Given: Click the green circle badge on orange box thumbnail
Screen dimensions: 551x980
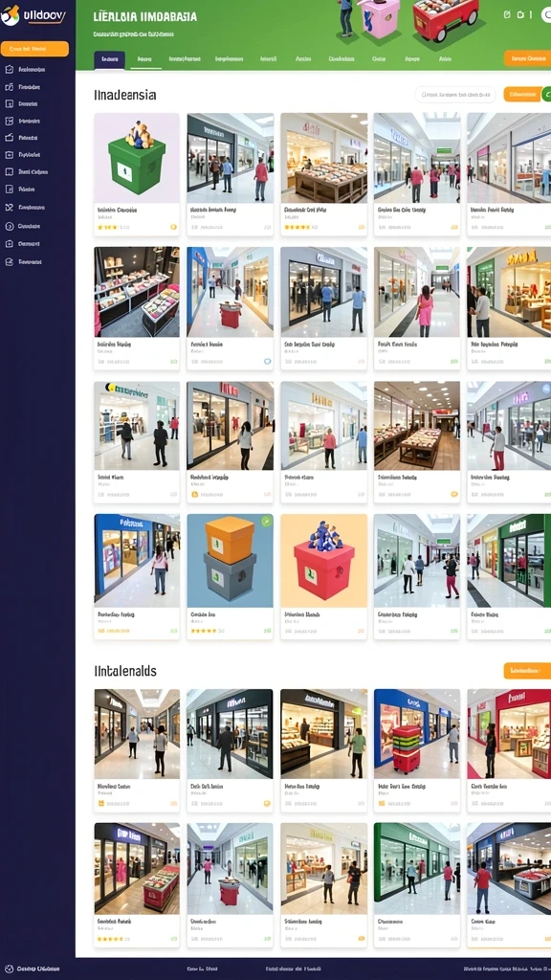Looking at the screenshot, I should tap(267, 521).
